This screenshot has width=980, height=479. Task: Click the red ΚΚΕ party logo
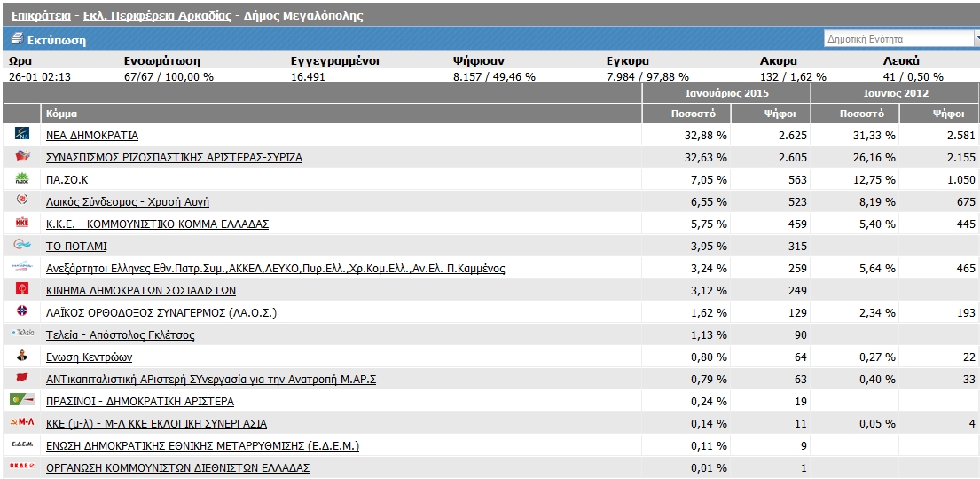(x=22, y=224)
